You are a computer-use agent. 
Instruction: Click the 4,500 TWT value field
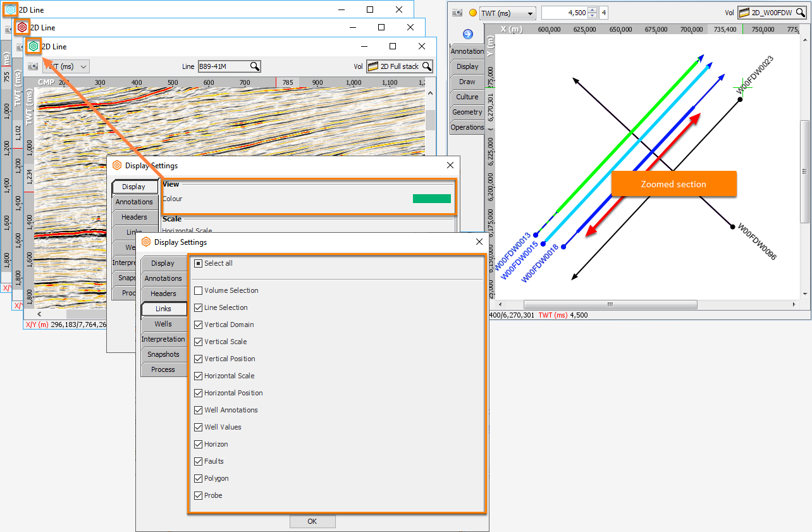pos(565,13)
